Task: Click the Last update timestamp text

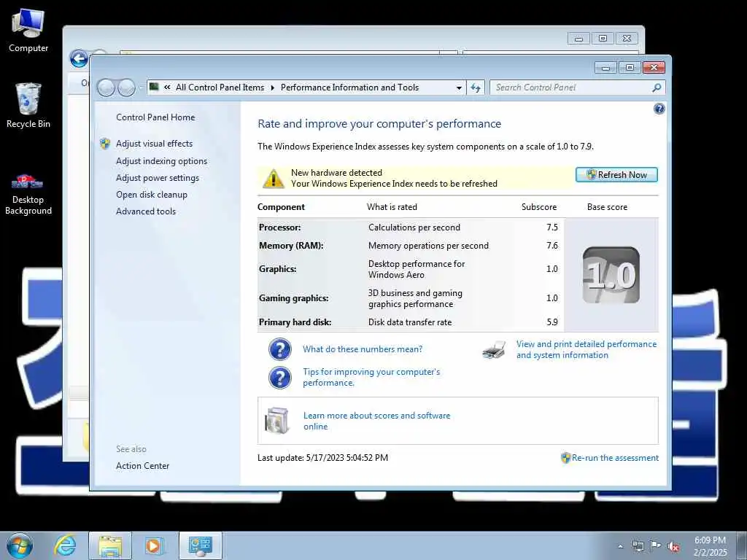Action: coord(322,458)
